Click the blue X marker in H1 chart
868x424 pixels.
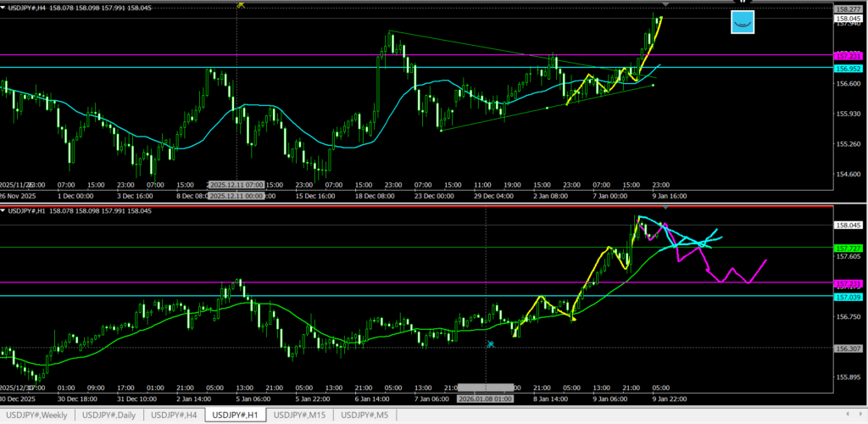point(490,343)
